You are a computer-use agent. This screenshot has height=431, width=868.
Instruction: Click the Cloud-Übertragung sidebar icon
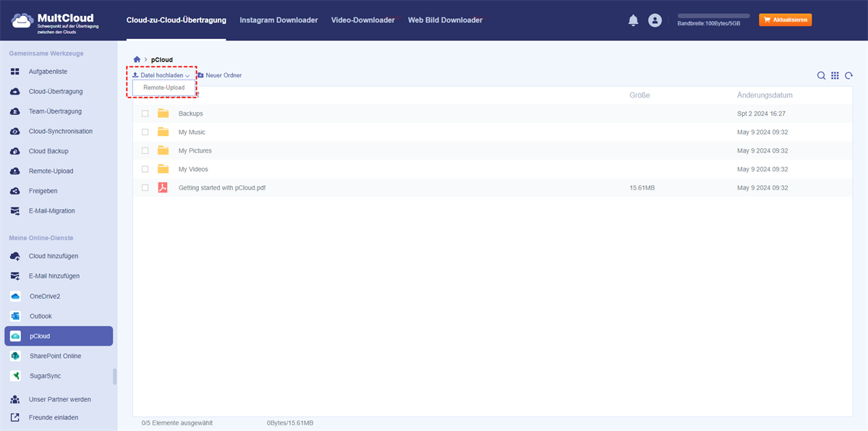pyautogui.click(x=14, y=92)
